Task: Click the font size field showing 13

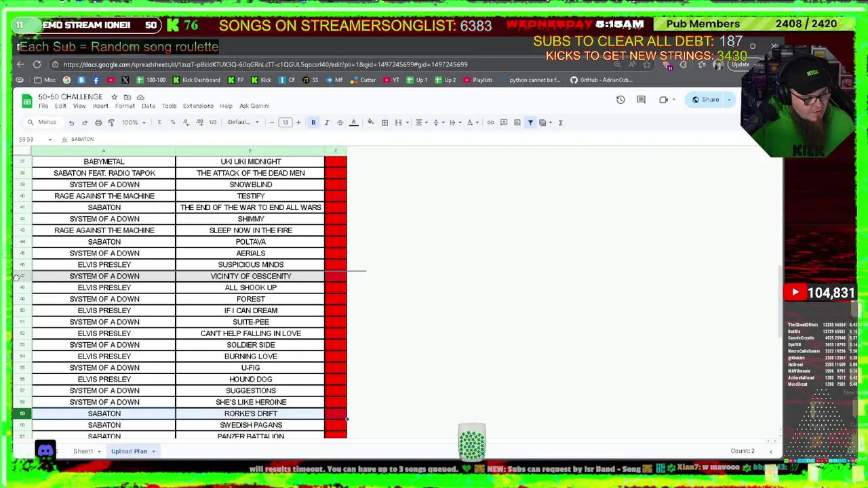Action: click(285, 123)
